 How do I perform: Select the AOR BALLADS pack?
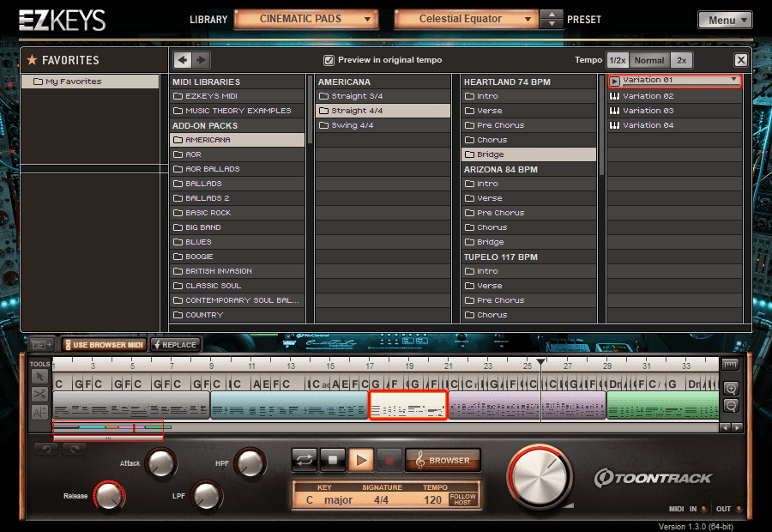[238, 169]
